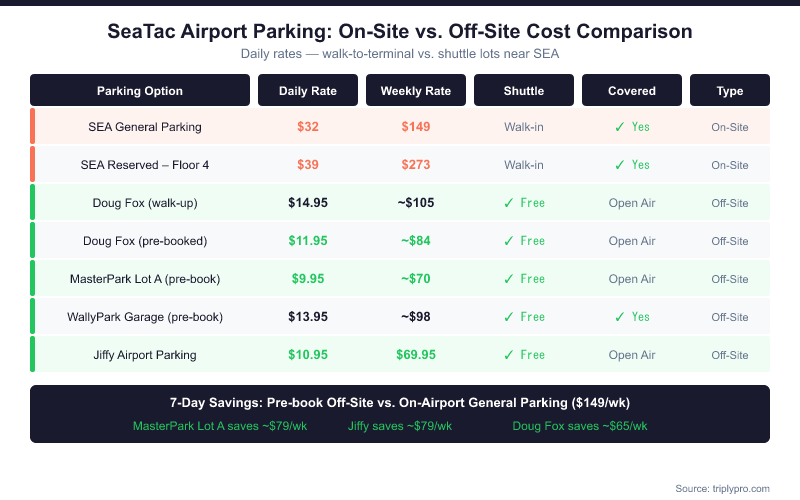Select the Parking Option column header
The height and width of the screenshot is (500, 800).
coord(140,91)
